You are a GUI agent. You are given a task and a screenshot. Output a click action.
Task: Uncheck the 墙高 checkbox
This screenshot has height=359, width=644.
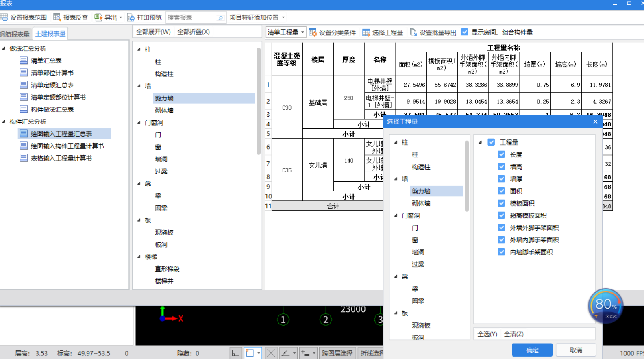(501, 167)
